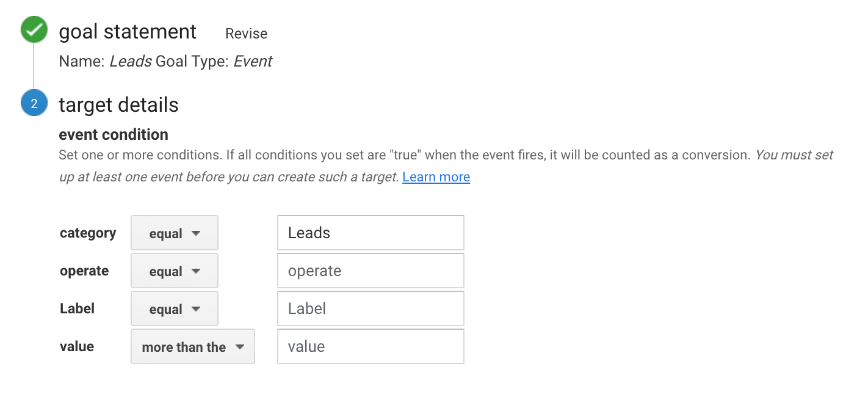Click the event condition subheading
This screenshot has width=868, height=397.
tap(114, 134)
